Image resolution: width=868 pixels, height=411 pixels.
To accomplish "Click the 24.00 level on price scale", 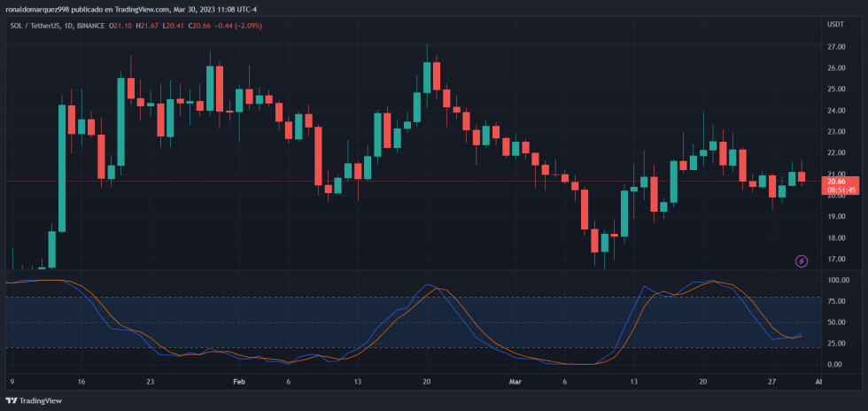I will pyautogui.click(x=836, y=111).
